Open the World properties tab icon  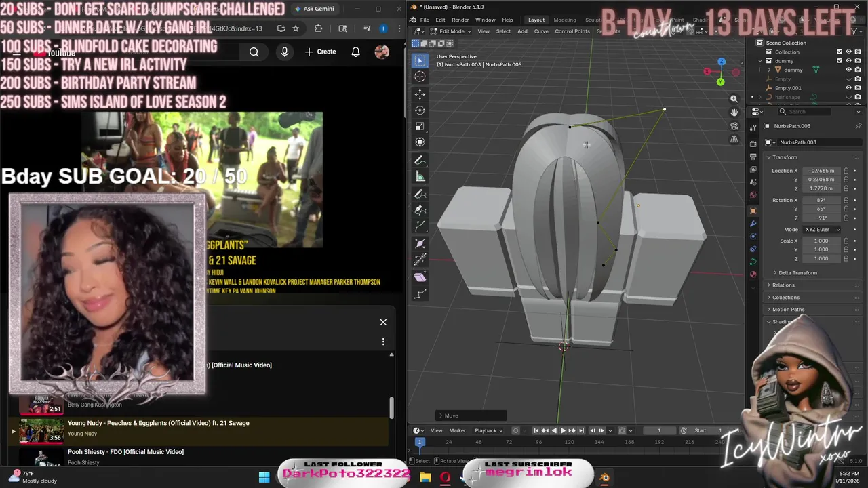click(x=753, y=195)
